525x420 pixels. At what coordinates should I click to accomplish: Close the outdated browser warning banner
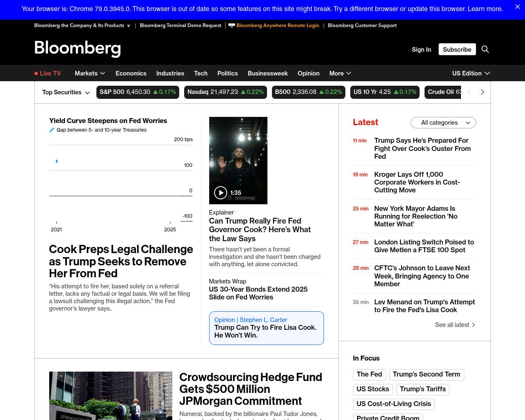pos(517,7)
